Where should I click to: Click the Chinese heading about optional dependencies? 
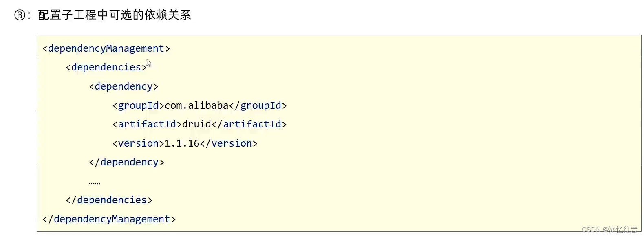coord(115,15)
